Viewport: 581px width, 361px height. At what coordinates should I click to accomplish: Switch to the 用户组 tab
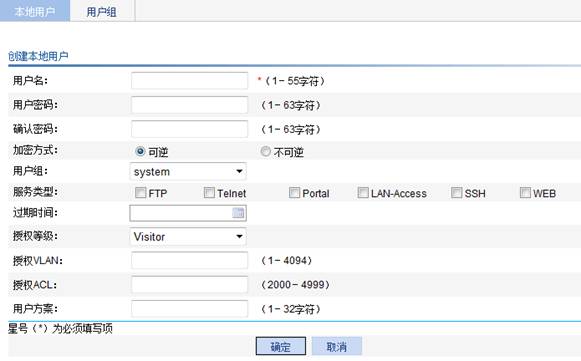tap(102, 11)
